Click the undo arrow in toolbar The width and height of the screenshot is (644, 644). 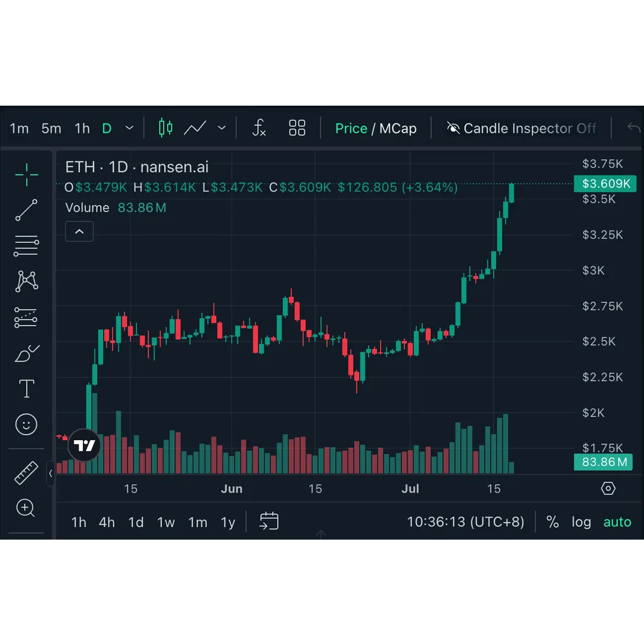click(x=634, y=128)
